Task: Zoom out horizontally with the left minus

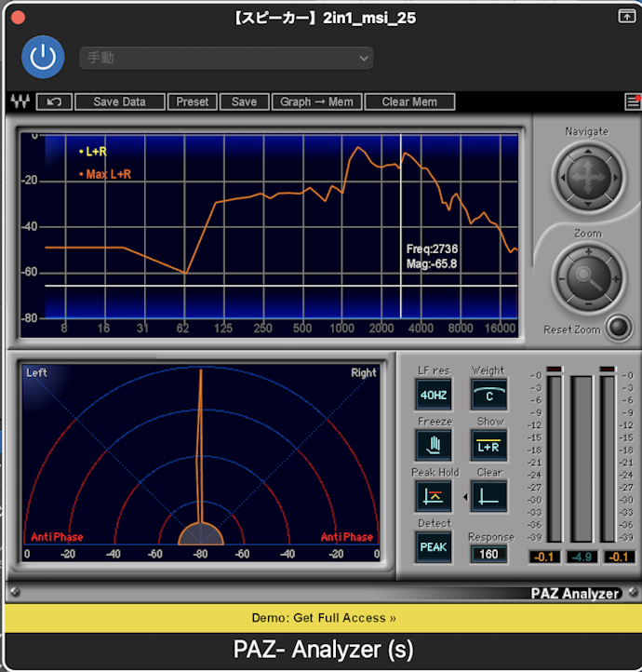Action: click(x=562, y=279)
